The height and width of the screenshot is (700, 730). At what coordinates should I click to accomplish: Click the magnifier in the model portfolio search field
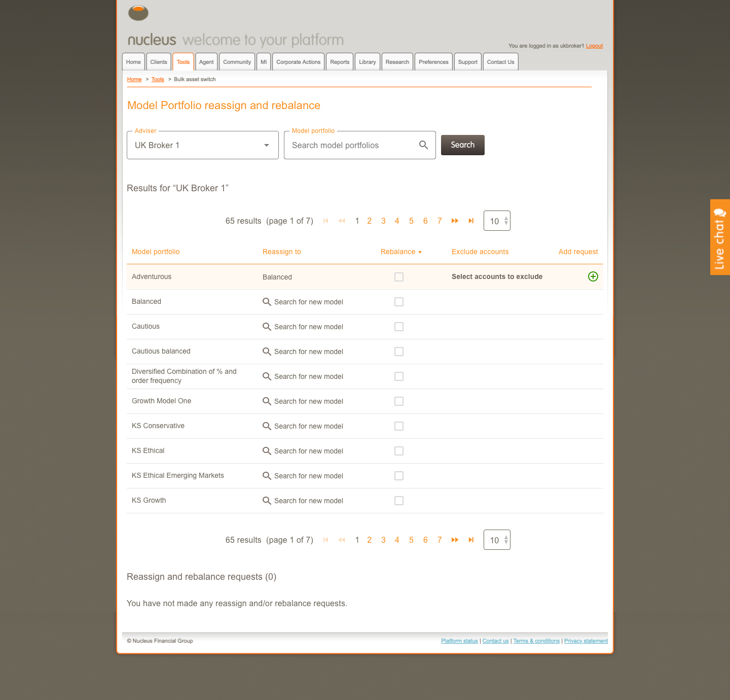(x=423, y=145)
